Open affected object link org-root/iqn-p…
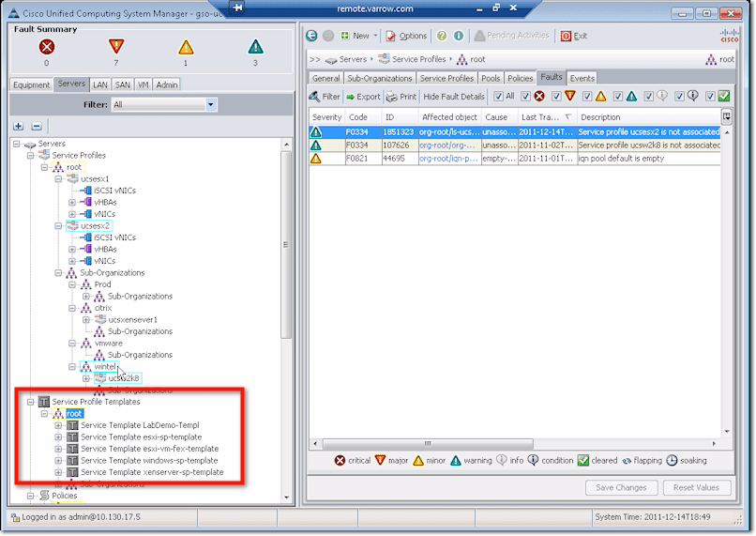 449,159
